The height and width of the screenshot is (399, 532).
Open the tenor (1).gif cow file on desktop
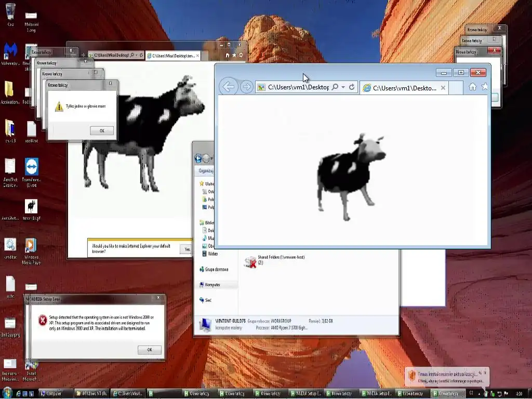point(31,210)
